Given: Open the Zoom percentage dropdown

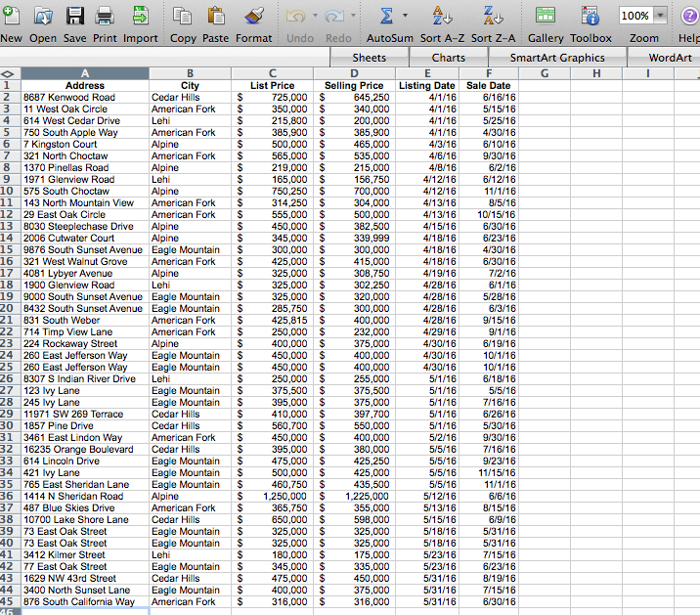Looking at the screenshot, I should click(x=660, y=16).
